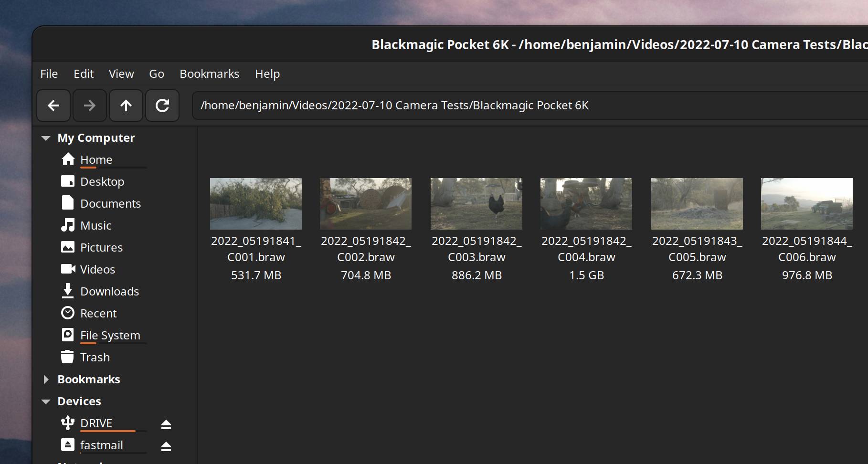Click the 672.3 MB size label
868x464 pixels.
(x=697, y=275)
